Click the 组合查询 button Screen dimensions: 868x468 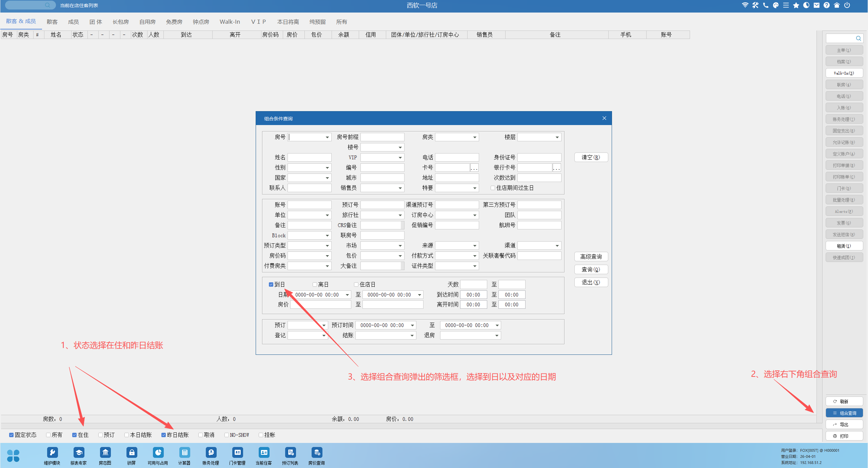(844, 413)
